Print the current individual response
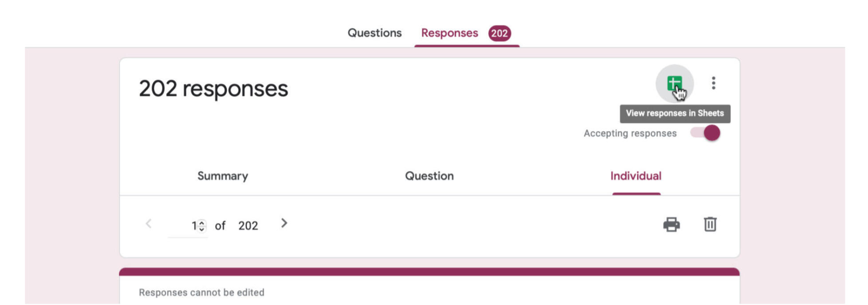The width and height of the screenshot is (868, 305). tap(671, 225)
